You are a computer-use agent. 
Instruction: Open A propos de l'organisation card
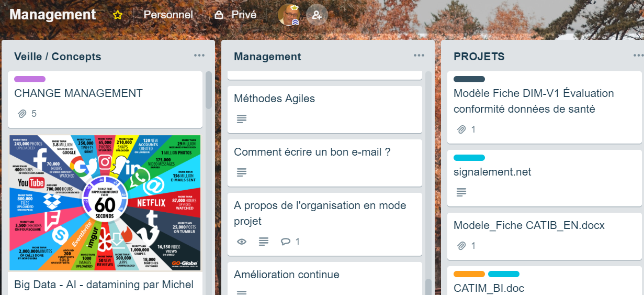point(325,224)
